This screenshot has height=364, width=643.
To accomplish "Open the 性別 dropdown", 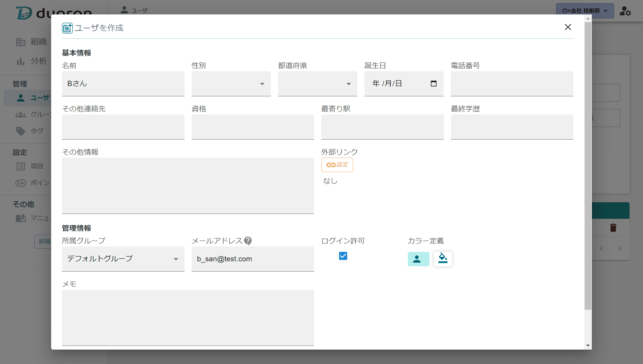I will click(231, 84).
